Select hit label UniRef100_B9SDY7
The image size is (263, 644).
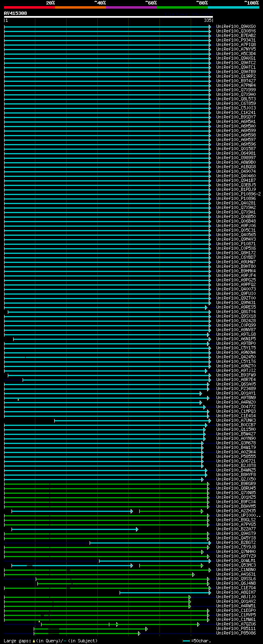[x=236, y=117]
